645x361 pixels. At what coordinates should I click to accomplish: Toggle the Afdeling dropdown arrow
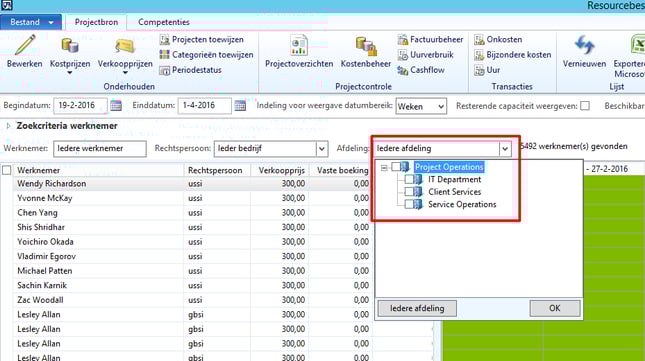click(x=505, y=149)
